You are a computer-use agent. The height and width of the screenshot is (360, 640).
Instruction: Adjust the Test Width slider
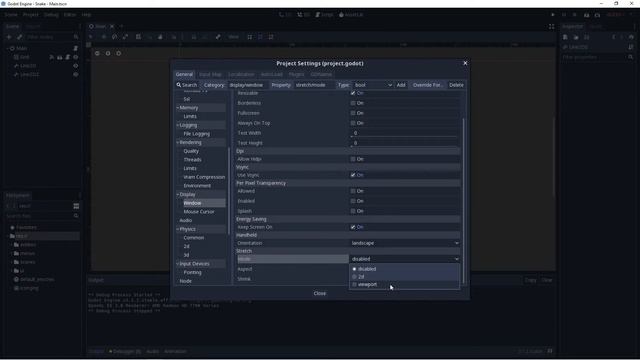pyautogui.click(x=404, y=136)
